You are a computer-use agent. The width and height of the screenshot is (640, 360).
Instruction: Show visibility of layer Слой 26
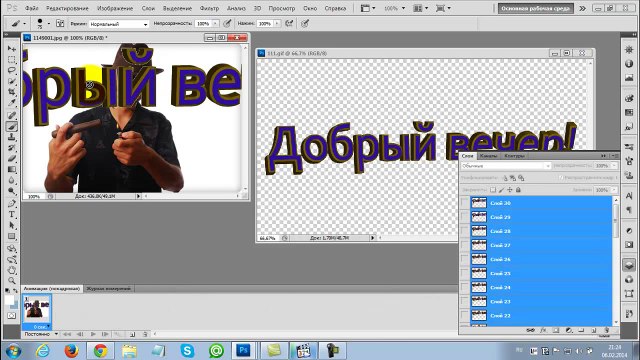click(x=464, y=259)
